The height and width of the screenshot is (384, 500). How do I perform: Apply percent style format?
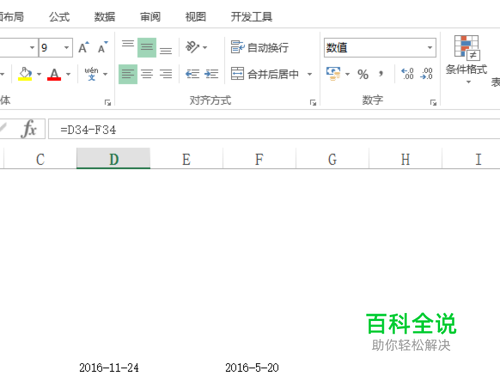coord(363,74)
